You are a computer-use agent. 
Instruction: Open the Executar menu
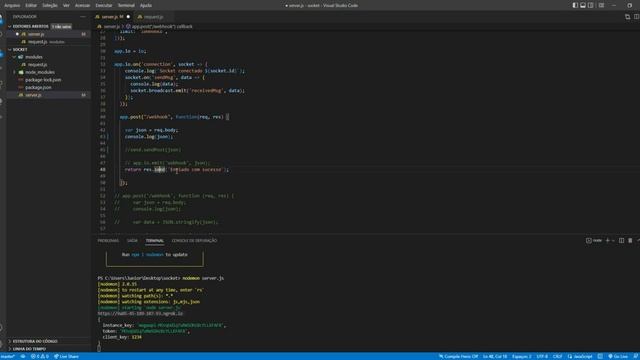point(104,5)
